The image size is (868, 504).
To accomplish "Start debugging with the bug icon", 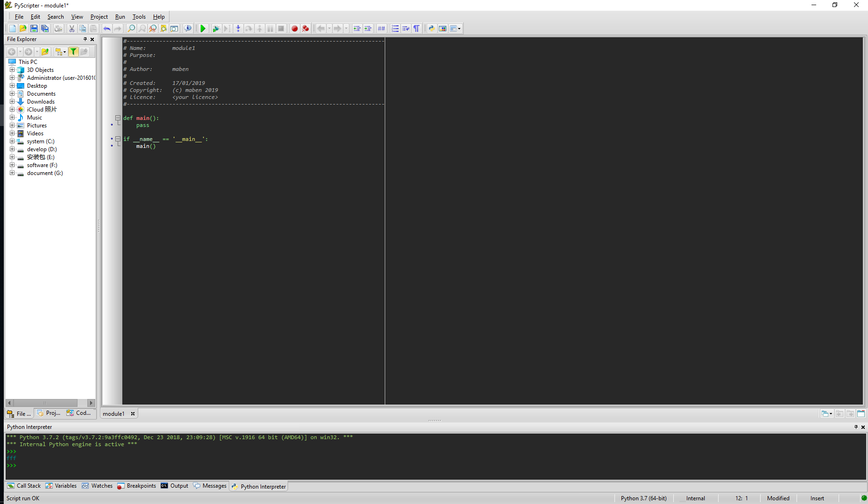I will (216, 28).
